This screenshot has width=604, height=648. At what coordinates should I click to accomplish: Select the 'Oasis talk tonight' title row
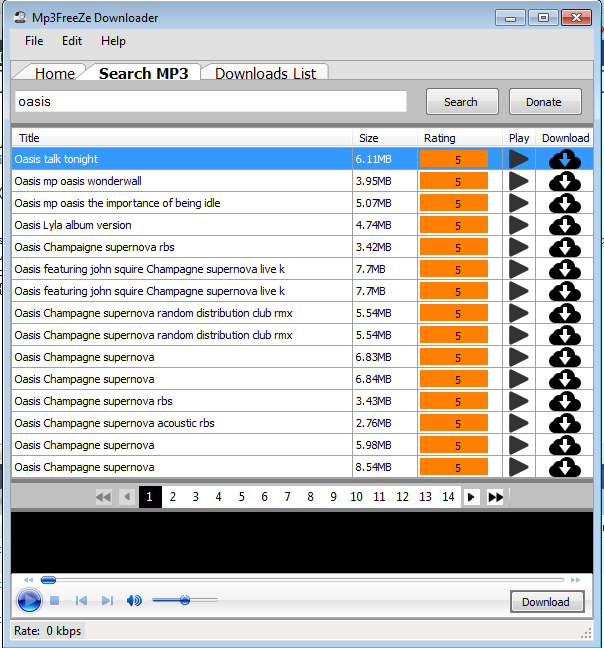[182, 159]
